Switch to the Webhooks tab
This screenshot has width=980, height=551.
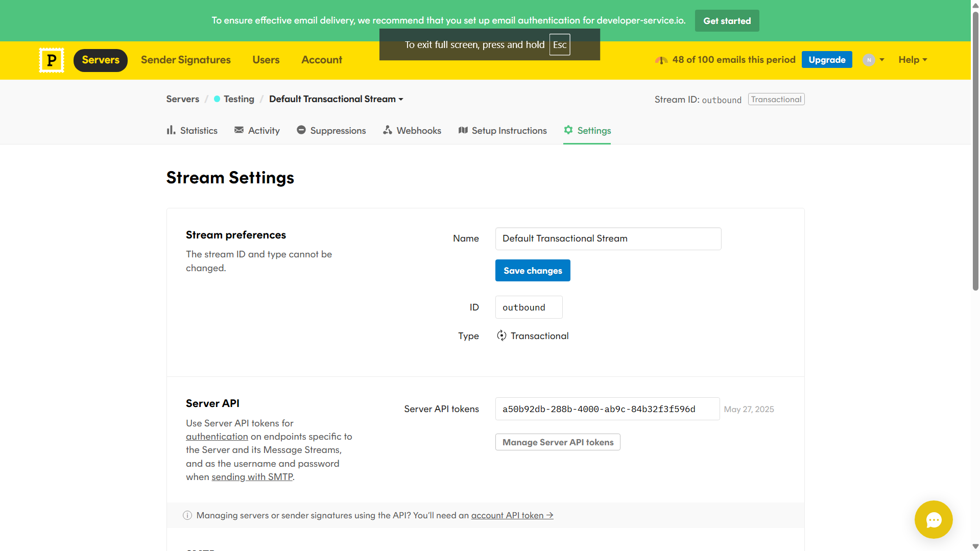(412, 131)
